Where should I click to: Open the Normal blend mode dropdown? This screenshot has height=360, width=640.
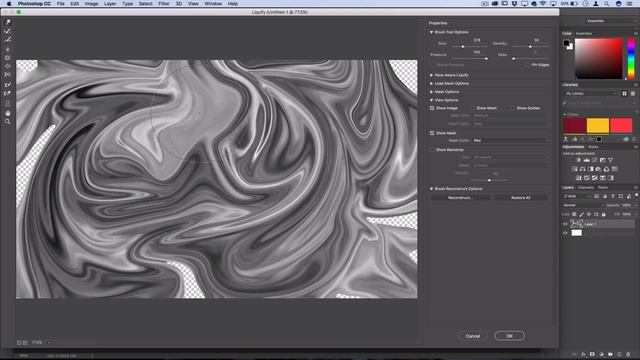pos(583,205)
